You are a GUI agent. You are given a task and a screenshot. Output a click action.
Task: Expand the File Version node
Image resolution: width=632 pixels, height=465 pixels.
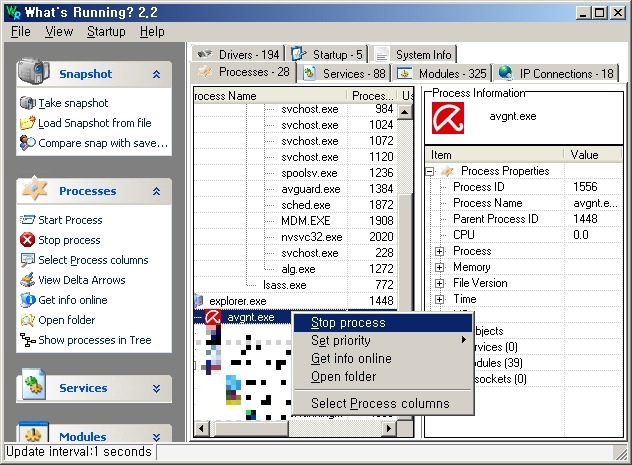439,283
